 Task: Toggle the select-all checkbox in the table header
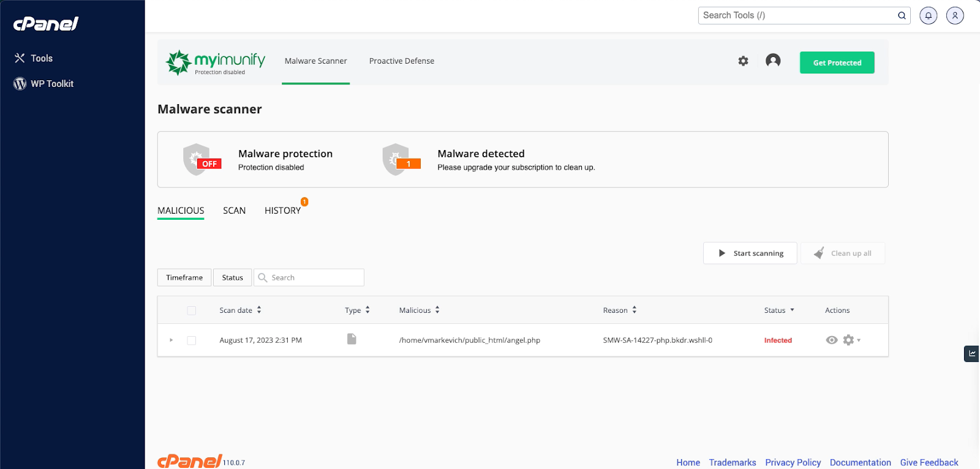[192, 310]
